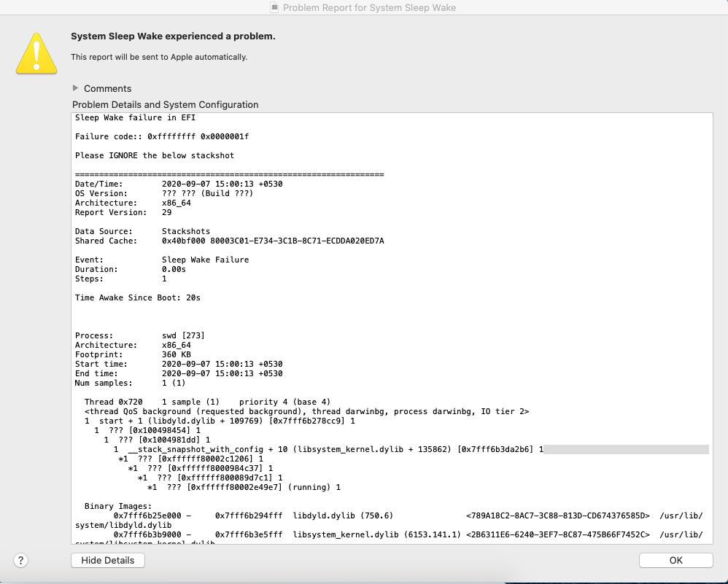Click 'Sleep Wake failure in EFI' line
This screenshot has width=728, height=584.
135,117
